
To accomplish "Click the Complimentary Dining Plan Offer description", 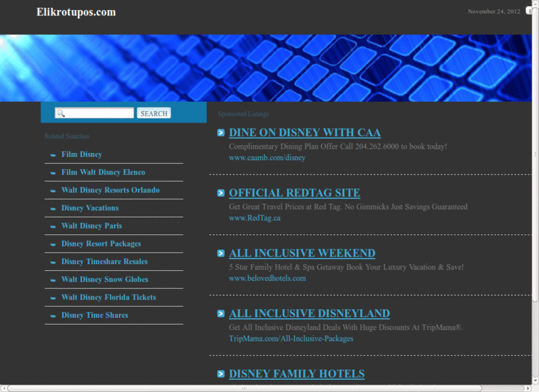I will coord(338,147).
